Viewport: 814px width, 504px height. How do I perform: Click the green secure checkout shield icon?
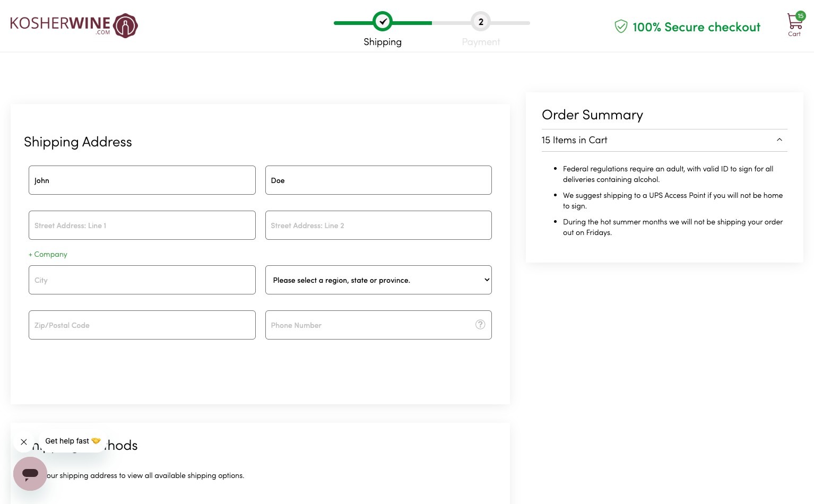(x=621, y=27)
